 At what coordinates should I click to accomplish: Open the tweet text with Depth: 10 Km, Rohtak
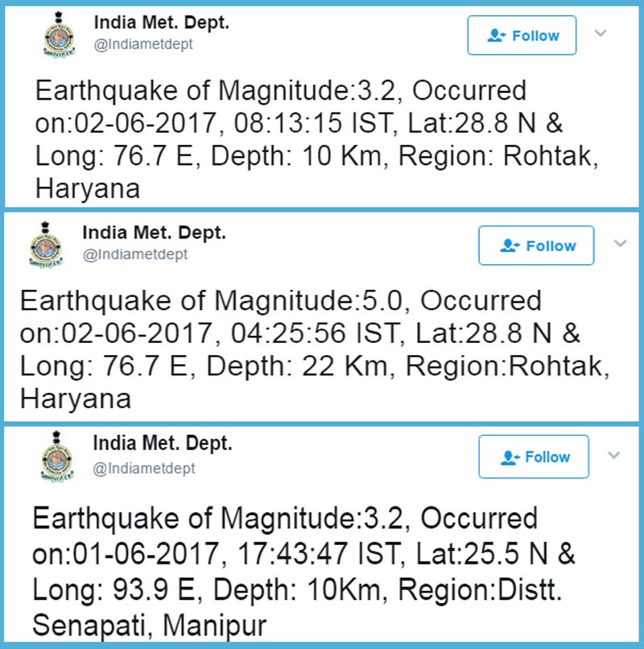pos(316,139)
